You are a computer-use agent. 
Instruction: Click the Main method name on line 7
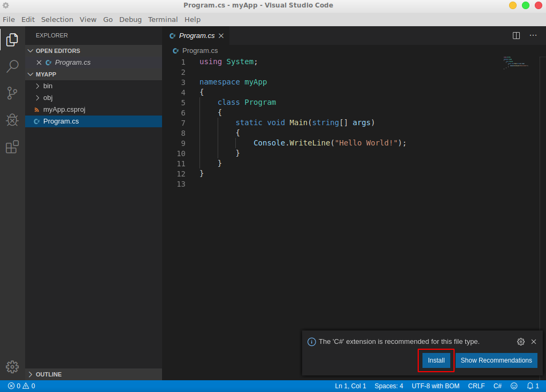point(298,122)
